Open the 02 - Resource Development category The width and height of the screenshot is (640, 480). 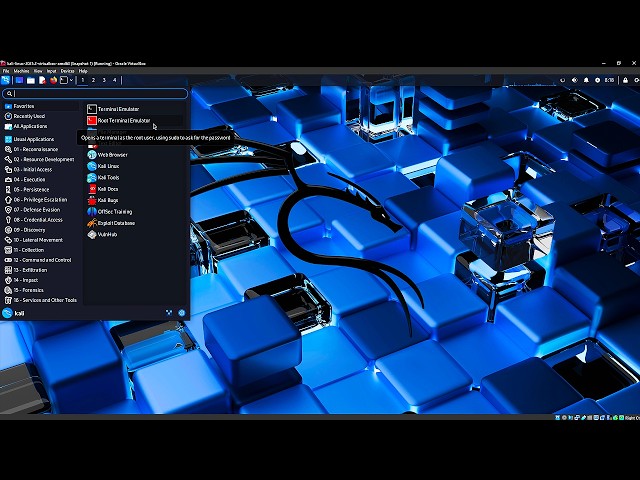[x=41, y=160]
